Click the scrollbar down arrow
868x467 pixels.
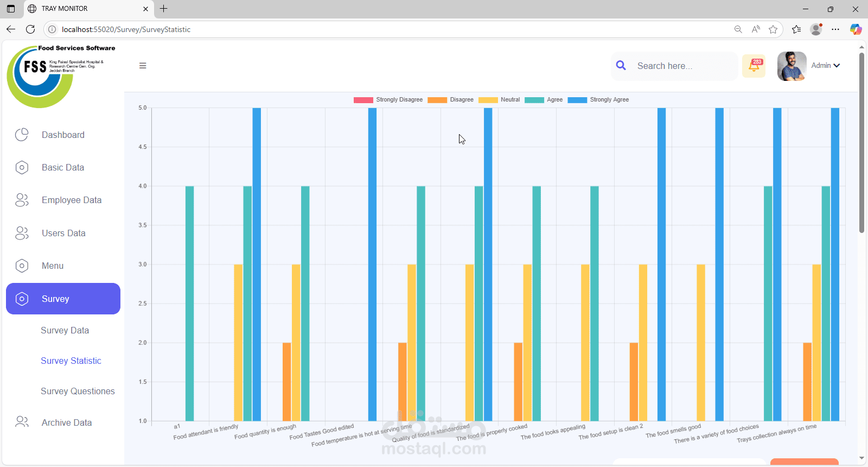coord(861,459)
